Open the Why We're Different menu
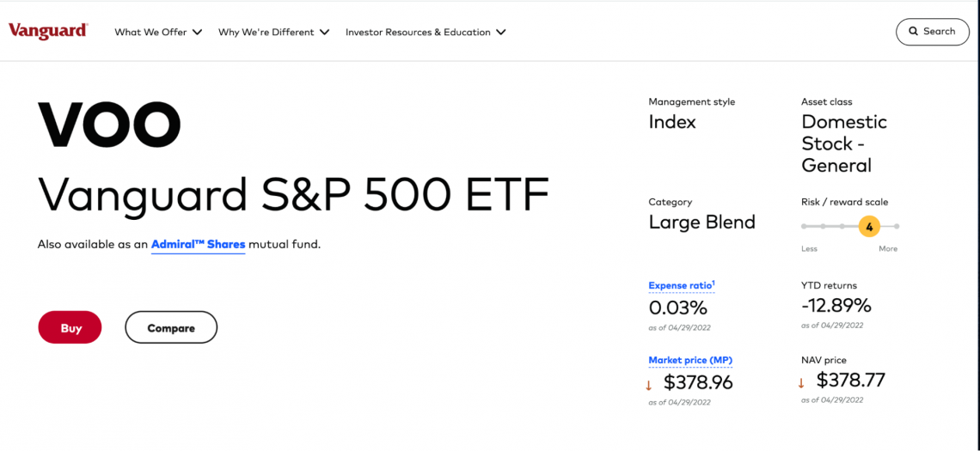This screenshot has width=980, height=451. click(273, 32)
